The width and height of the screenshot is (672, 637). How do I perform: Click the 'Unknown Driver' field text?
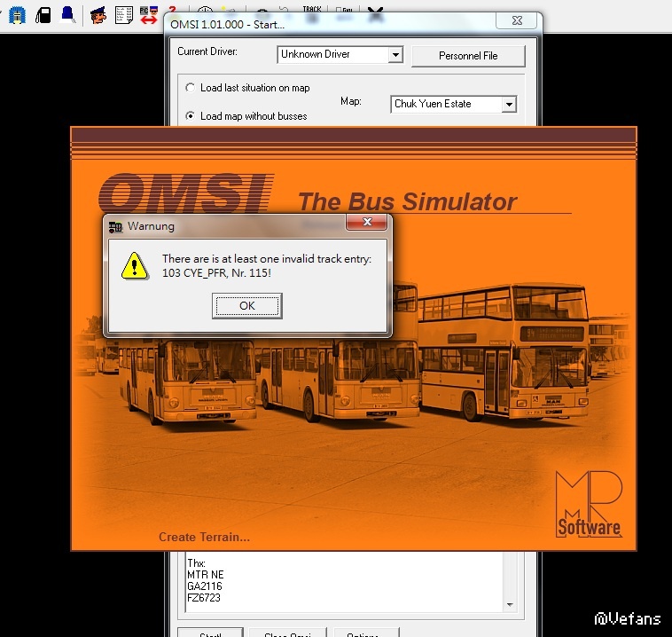(x=316, y=54)
